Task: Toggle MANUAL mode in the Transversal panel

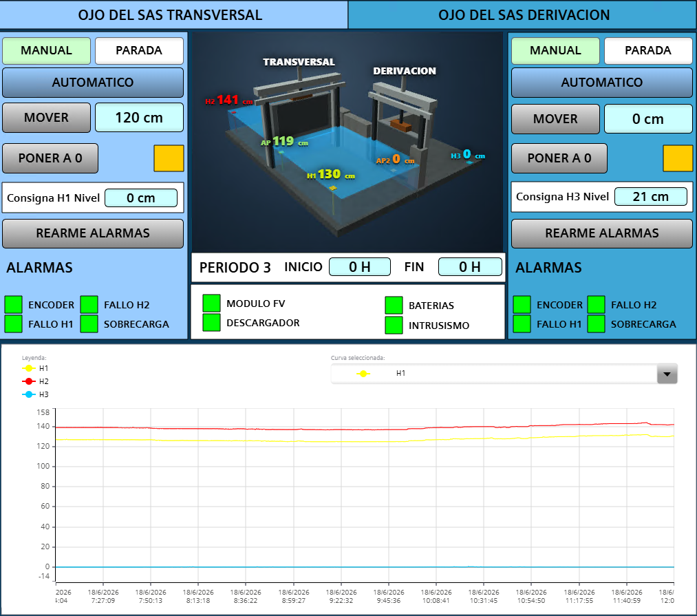Action: [47, 50]
